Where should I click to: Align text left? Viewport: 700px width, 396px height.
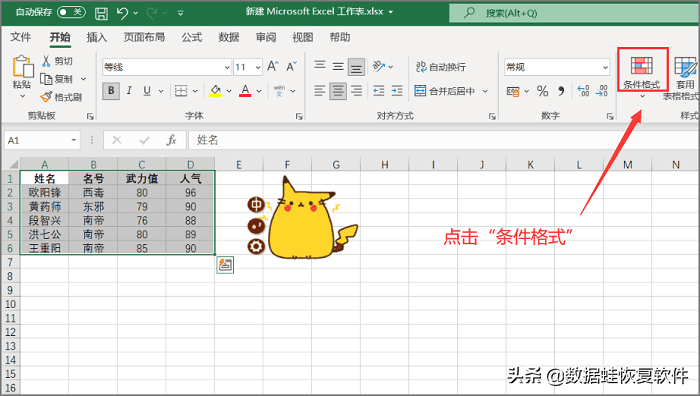point(319,91)
